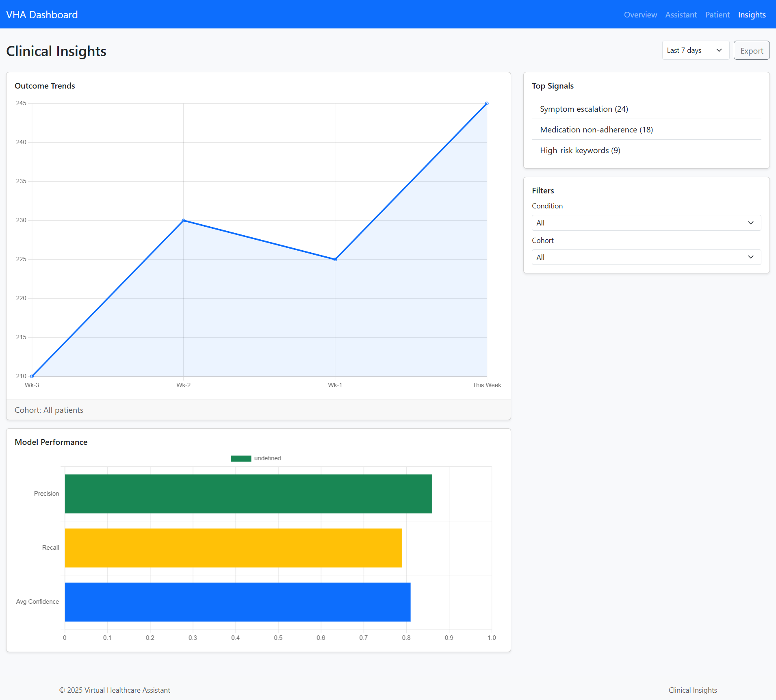The width and height of the screenshot is (776, 700).
Task: Click the Wk-3 data point on chart
Action: point(32,376)
